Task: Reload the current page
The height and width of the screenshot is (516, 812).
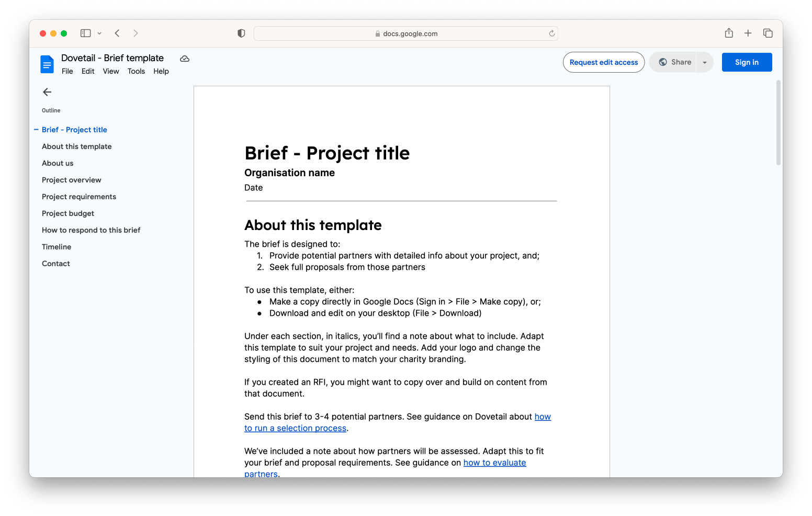Action: 551,33
